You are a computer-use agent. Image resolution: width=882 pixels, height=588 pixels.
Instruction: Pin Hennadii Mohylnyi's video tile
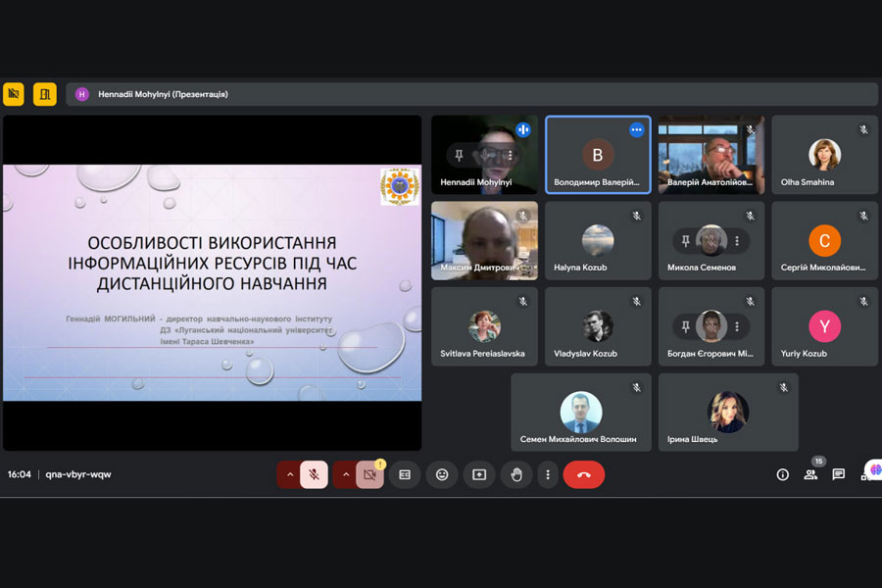click(459, 155)
